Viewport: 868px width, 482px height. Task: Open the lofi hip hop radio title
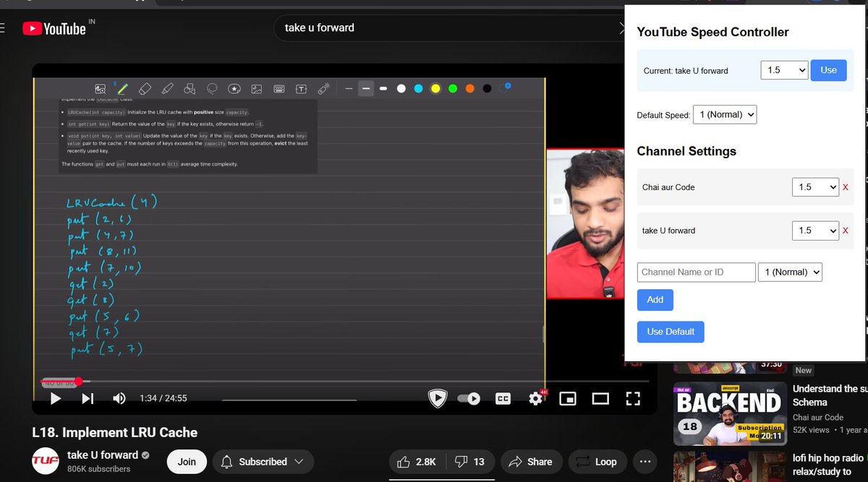pos(827,465)
